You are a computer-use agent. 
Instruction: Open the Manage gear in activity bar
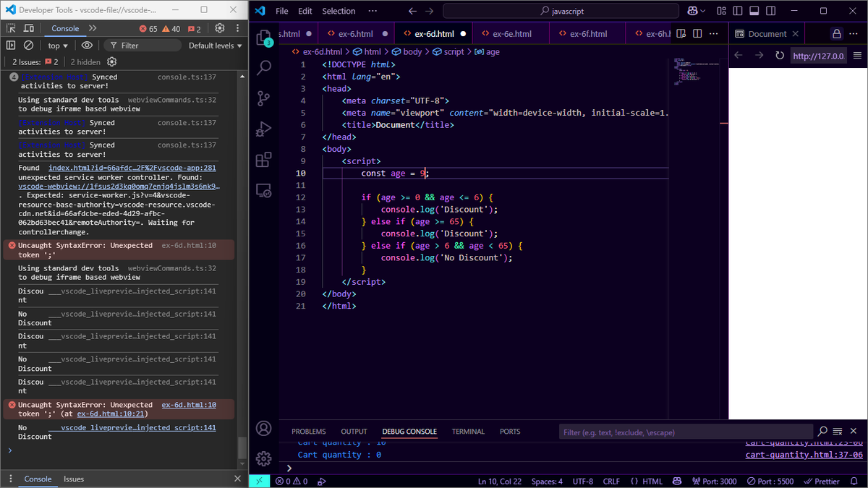coord(264,459)
